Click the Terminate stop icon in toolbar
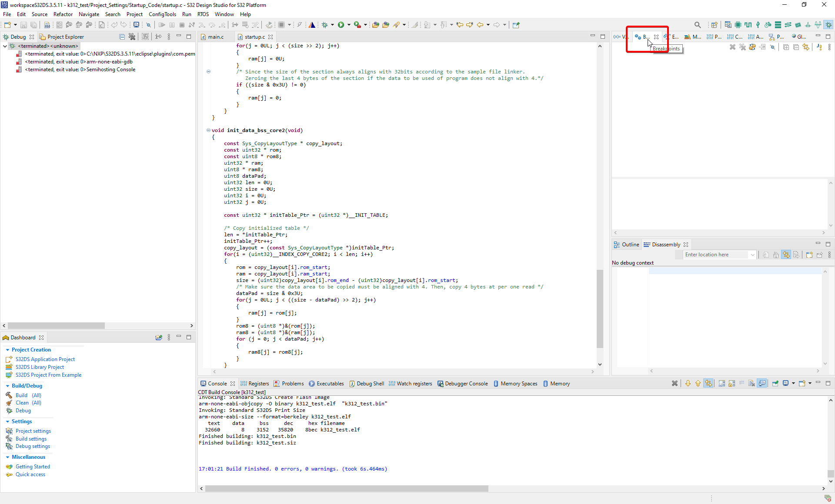This screenshot has width=835, height=504. pyautogui.click(x=182, y=25)
